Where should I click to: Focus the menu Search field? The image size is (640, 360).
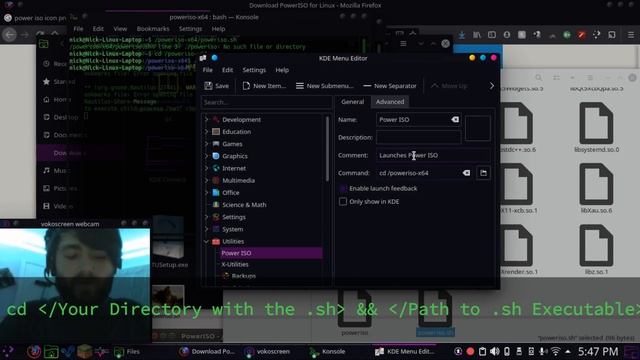pos(266,102)
